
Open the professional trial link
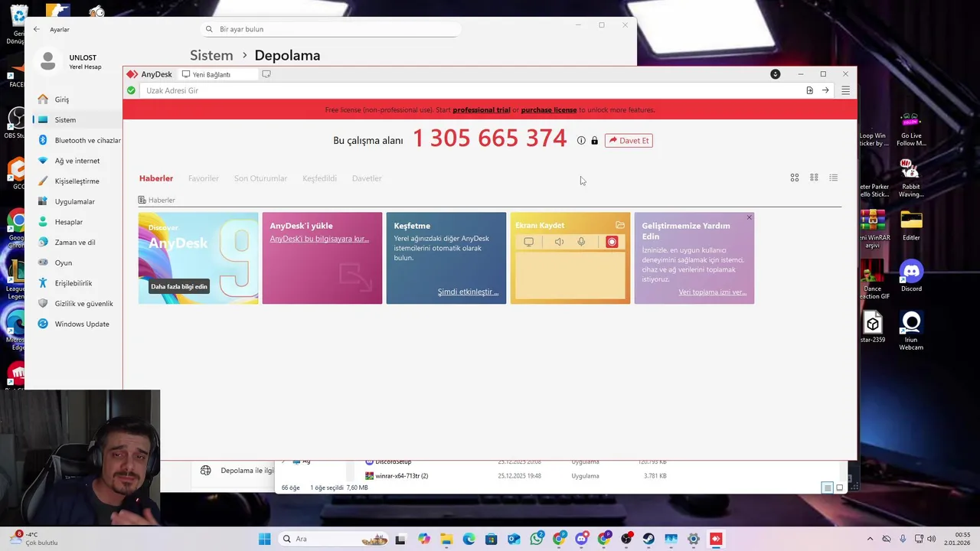coord(482,110)
